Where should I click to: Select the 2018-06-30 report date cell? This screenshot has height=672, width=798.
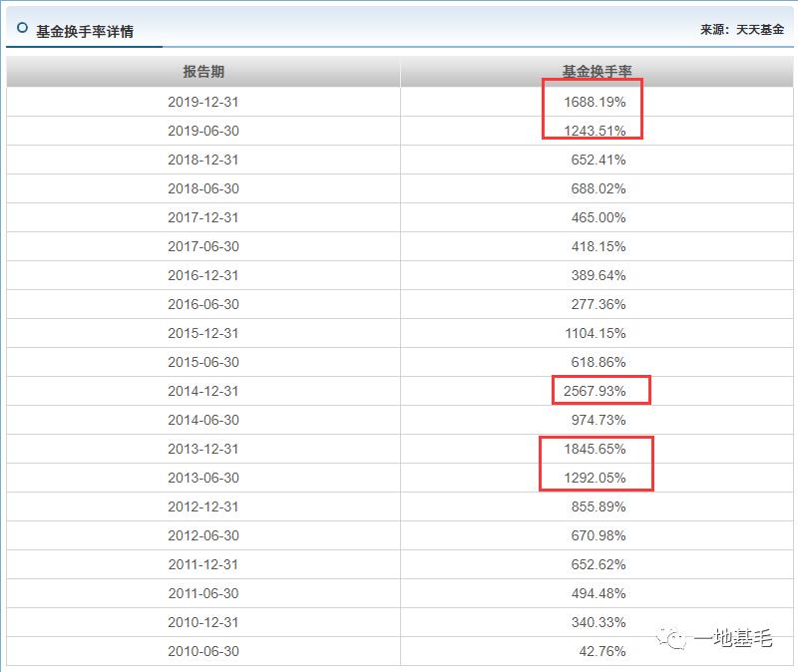pyautogui.click(x=203, y=188)
